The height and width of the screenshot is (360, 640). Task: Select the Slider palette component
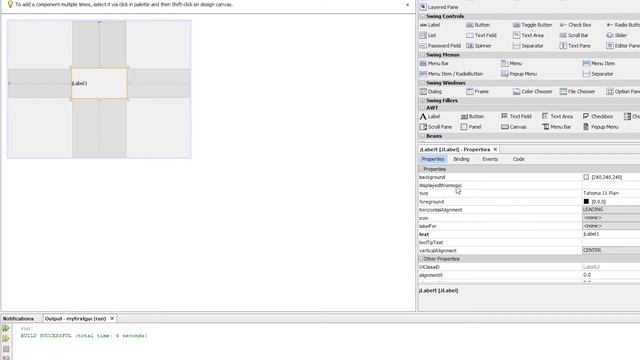pyautogui.click(x=616, y=36)
